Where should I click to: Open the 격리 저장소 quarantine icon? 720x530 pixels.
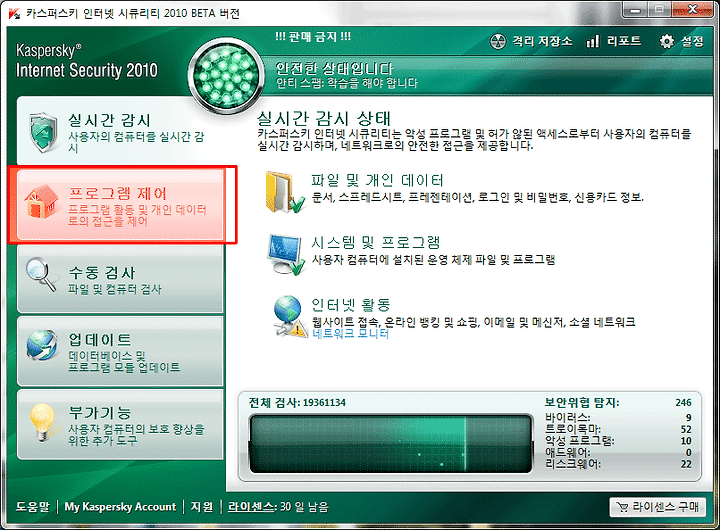(x=498, y=41)
